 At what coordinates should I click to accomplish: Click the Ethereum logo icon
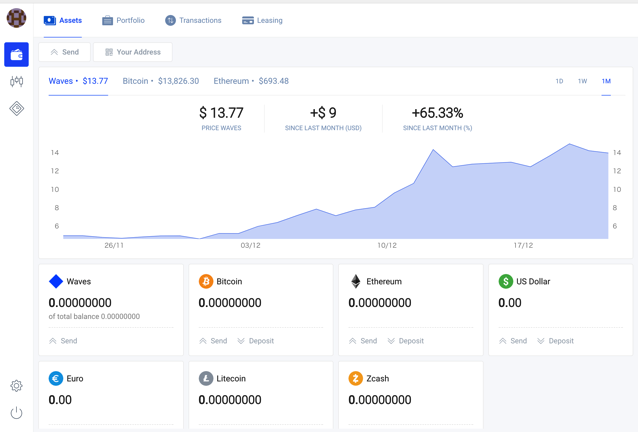point(356,281)
